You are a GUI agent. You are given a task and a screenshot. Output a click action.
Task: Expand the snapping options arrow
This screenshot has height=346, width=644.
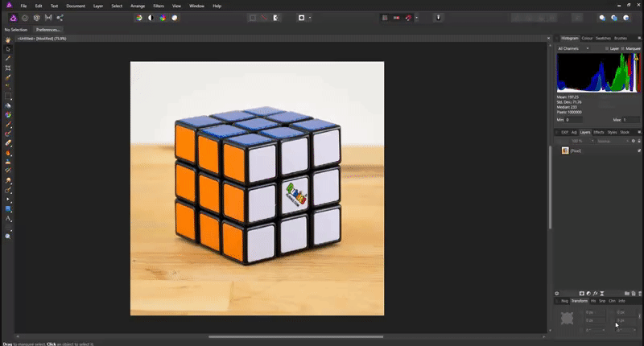pos(416,18)
